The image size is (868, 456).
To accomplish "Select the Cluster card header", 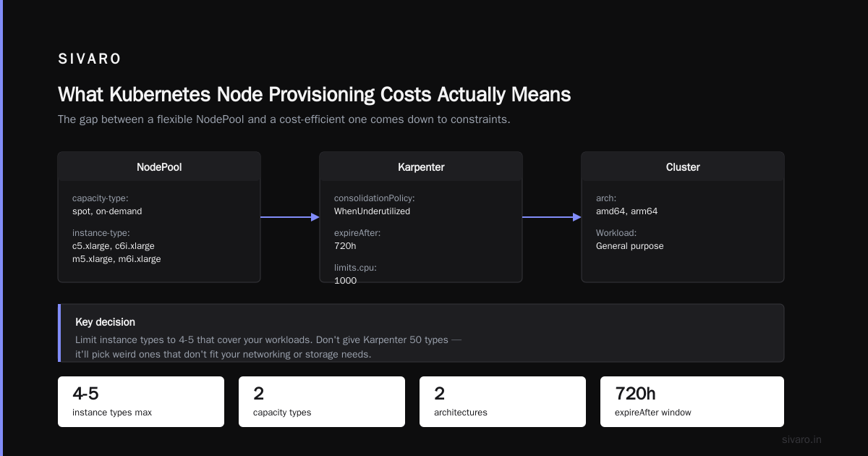I will tap(683, 166).
